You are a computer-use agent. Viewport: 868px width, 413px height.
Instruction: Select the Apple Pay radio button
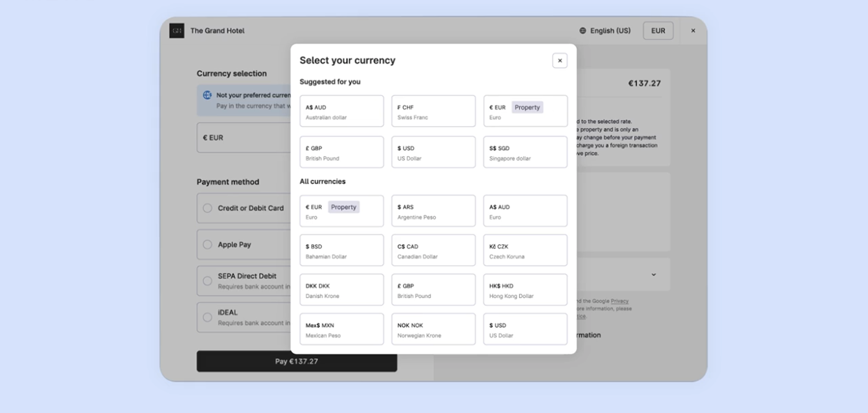(x=208, y=244)
